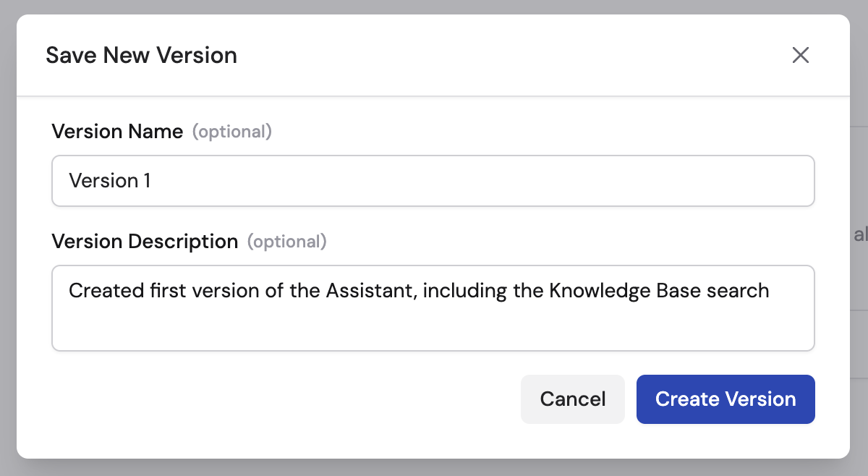
Task: Click the dialog header area
Action: pyautogui.click(x=434, y=55)
